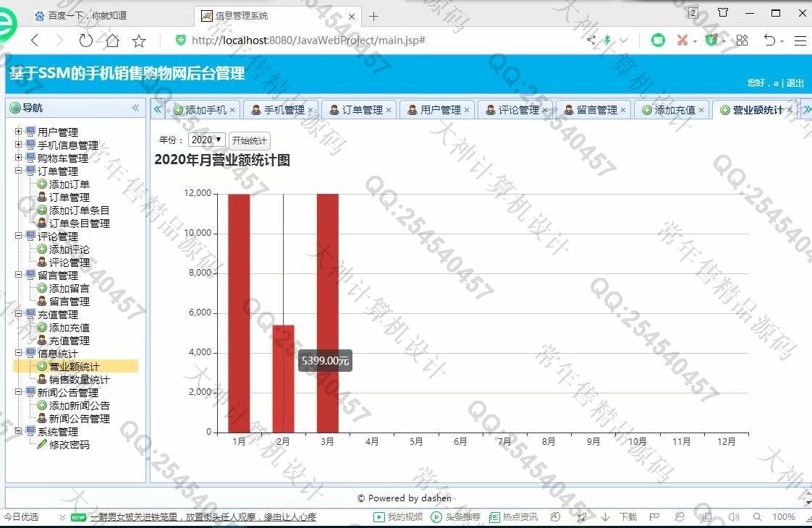
Task: Collapse the 订单管理 folder tree node
Action: (x=19, y=170)
